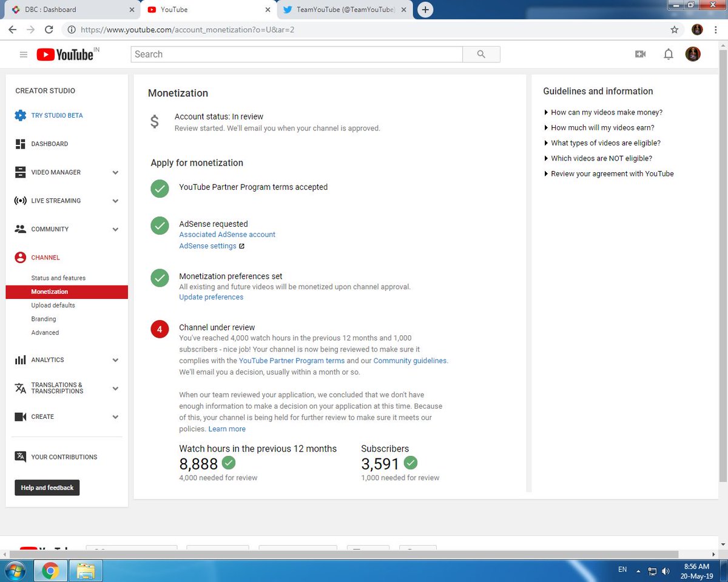Click the Community people icon
Screen dimensions: 728x582
pos(20,229)
